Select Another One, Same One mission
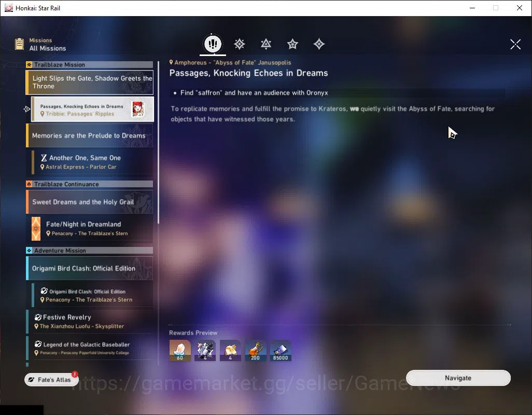 tap(92, 162)
